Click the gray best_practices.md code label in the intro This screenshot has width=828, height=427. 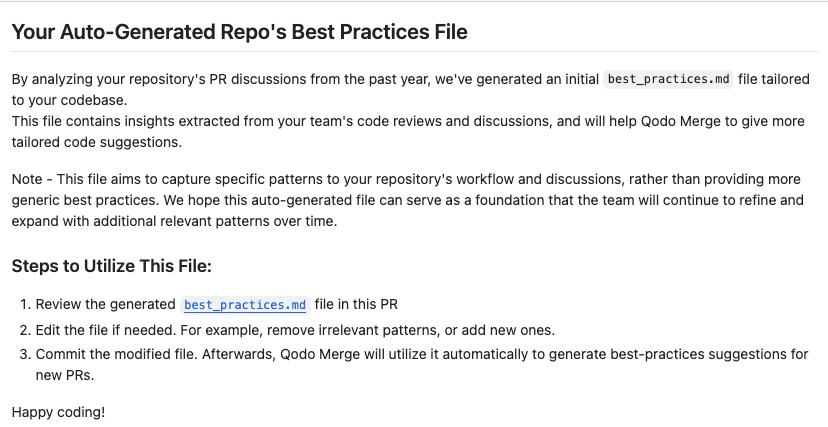(x=669, y=79)
